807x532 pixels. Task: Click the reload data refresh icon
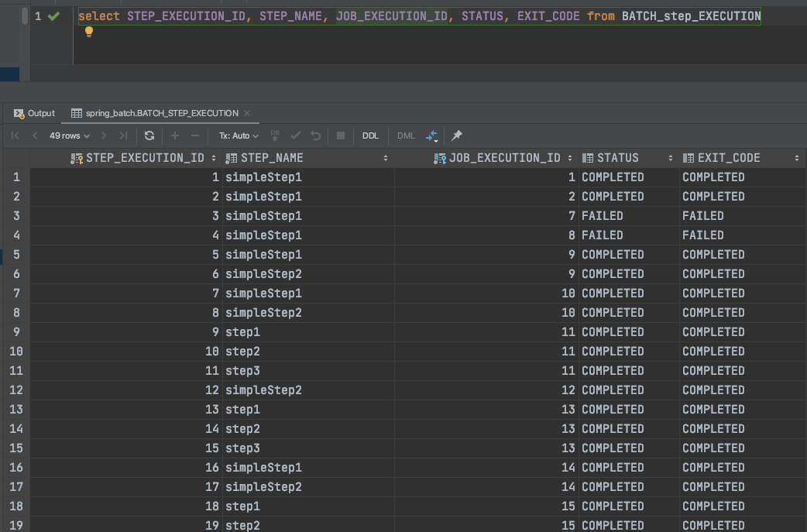[149, 136]
